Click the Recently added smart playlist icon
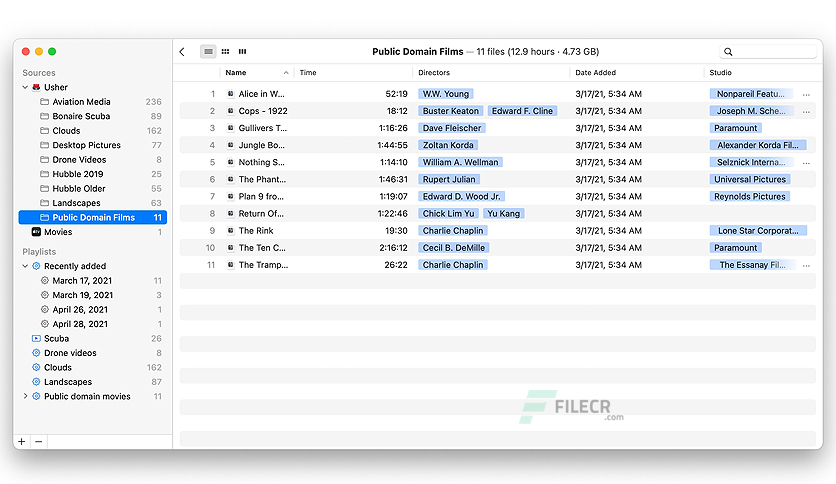Image resolution: width=836 pixels, height=484 pixels. (36, 266)
